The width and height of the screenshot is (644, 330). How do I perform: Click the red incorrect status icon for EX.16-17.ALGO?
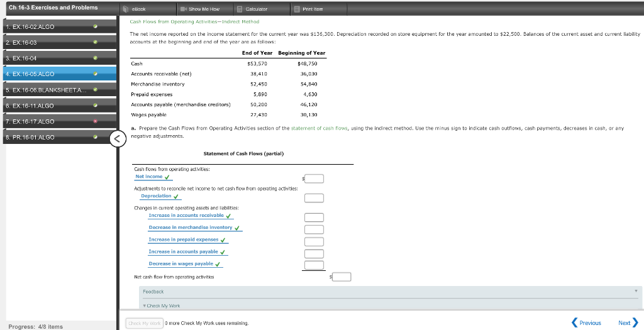[x=96, y=121]
